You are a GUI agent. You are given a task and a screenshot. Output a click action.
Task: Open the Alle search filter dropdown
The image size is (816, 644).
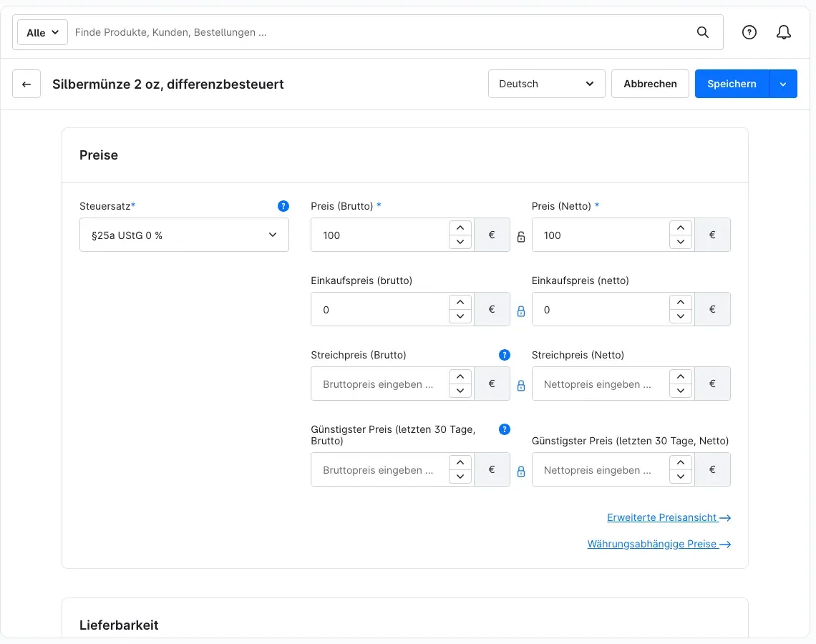point(43,32)
